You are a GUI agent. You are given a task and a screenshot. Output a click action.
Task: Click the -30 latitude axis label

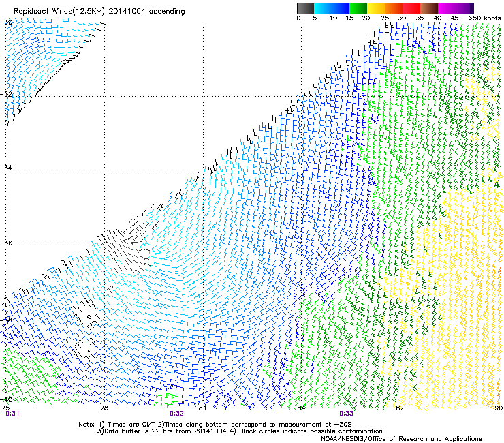point(6,22)
